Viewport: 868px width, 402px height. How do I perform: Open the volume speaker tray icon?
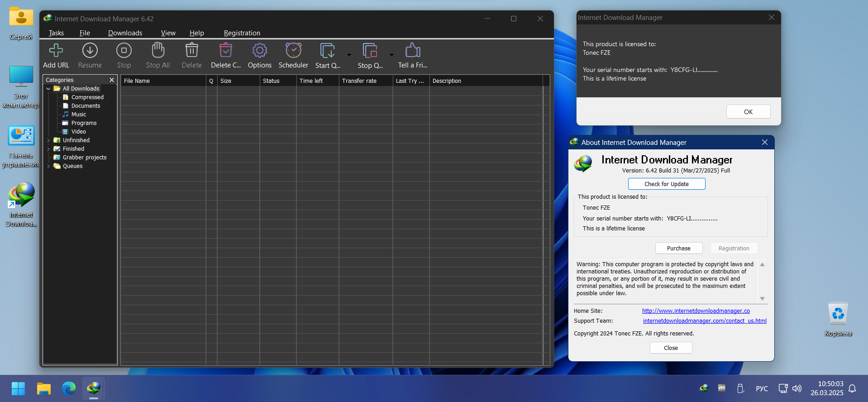point(797,388)
